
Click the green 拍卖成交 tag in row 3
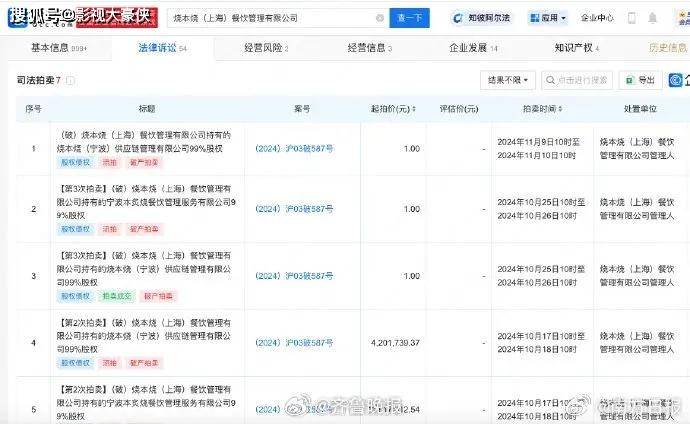117,296
